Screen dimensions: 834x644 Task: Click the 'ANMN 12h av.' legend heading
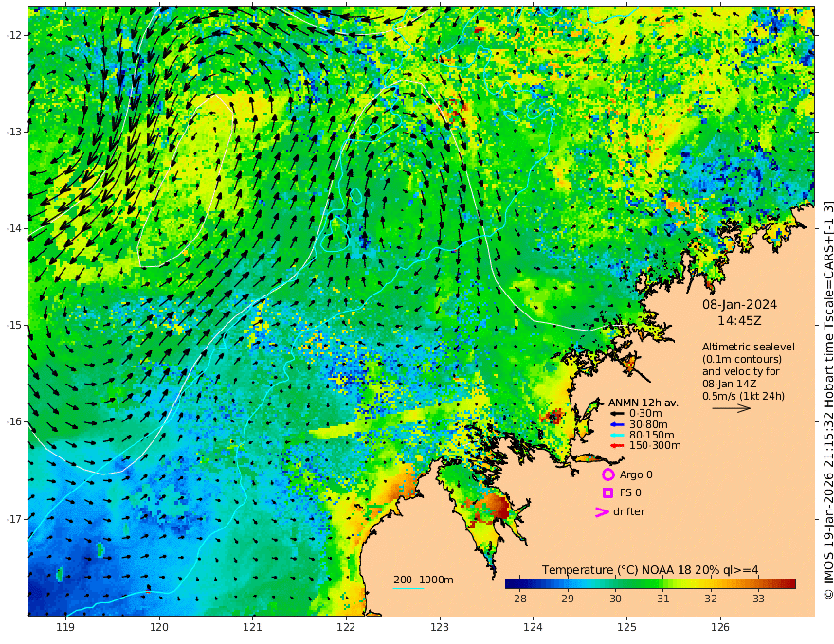pyautogui.click(x=644, y=402)
